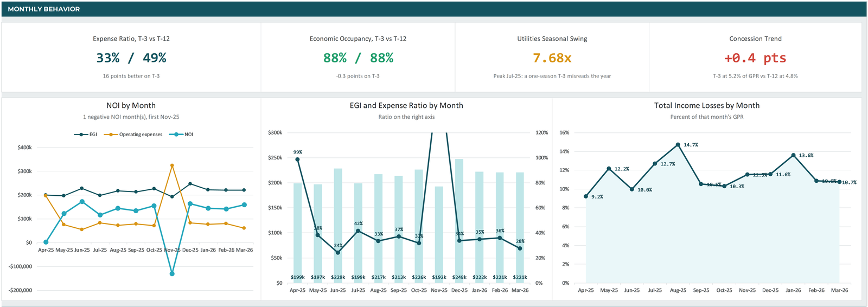Click the orange '7.68x' value

pos(552,58)
